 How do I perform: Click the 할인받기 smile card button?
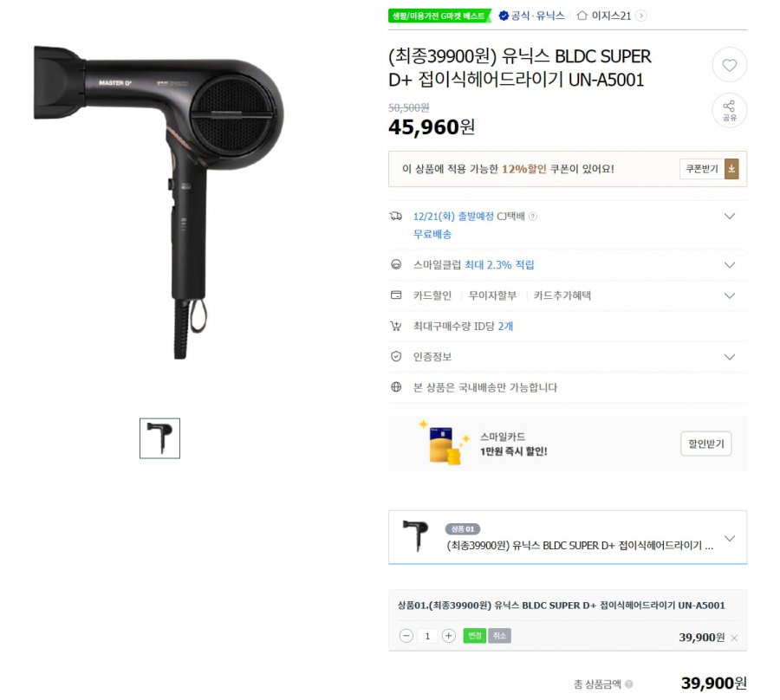[x=705, y=444]
